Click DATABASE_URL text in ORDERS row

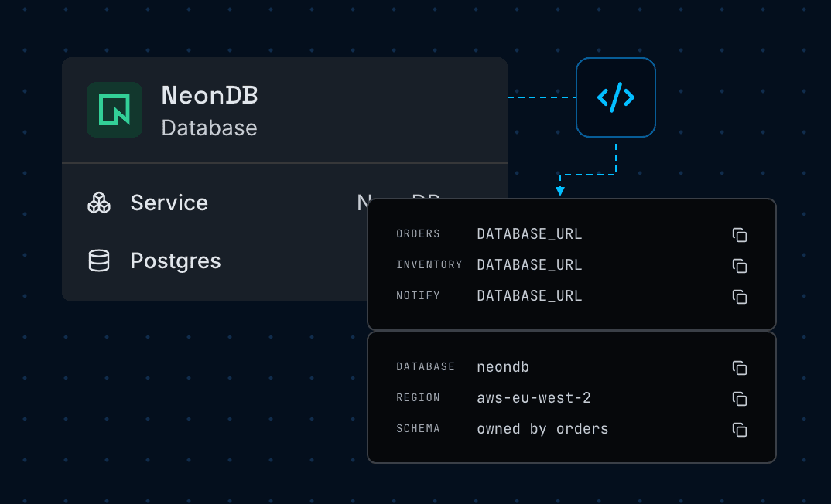[x=529, y=234]
